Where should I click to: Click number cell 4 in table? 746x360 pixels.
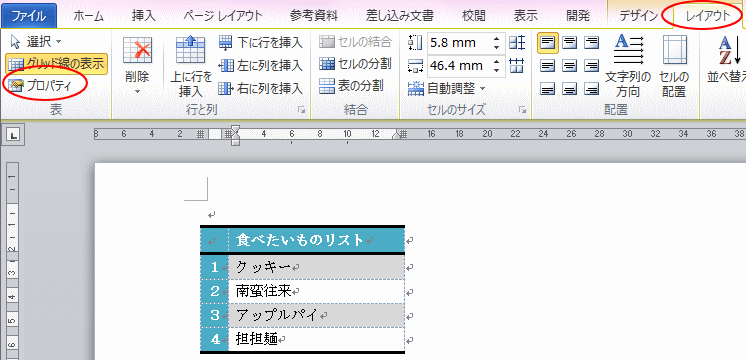click(215, 339)
